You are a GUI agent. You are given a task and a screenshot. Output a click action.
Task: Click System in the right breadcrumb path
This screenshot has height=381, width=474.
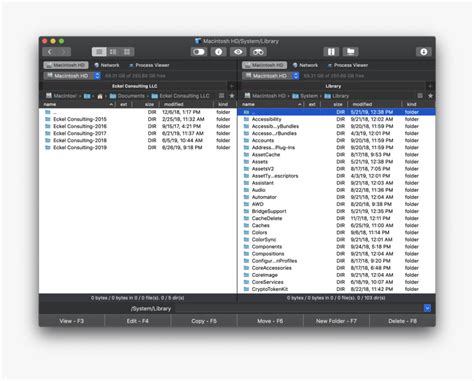(305, 96)
